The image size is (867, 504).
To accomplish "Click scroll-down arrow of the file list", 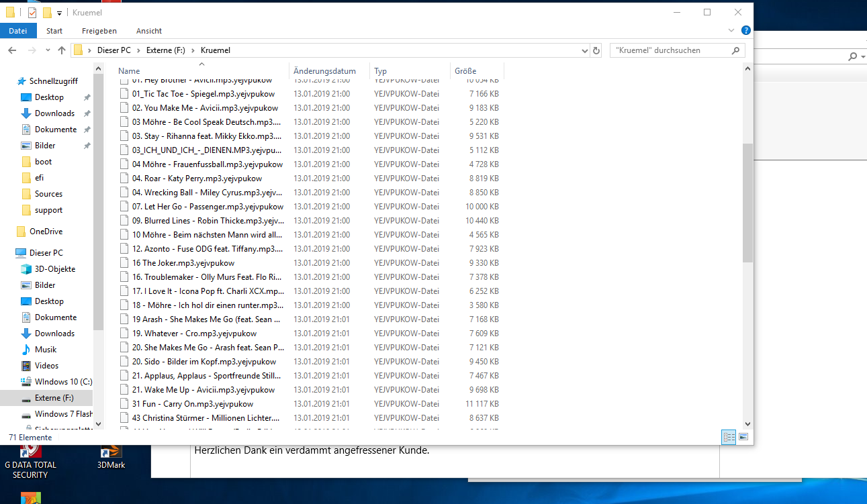I will (x=748, y=423).
